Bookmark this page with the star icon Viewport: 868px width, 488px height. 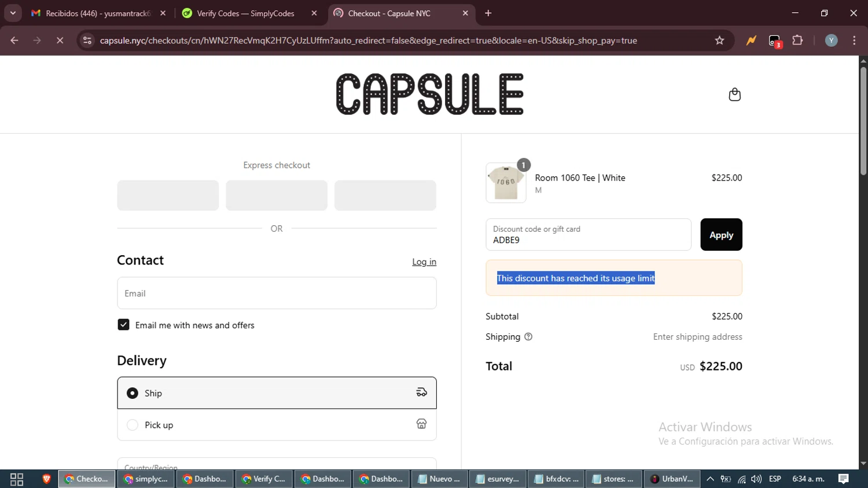click(719, 41)
